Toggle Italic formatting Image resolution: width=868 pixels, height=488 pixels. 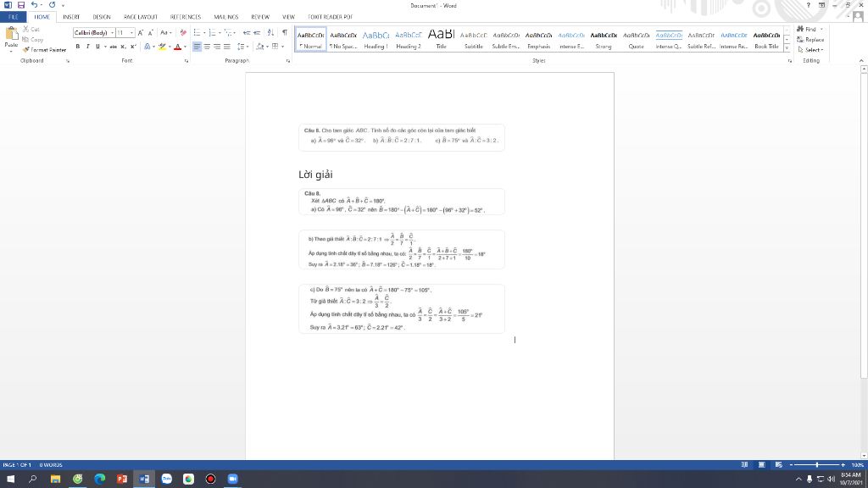(x=87, y=47)
